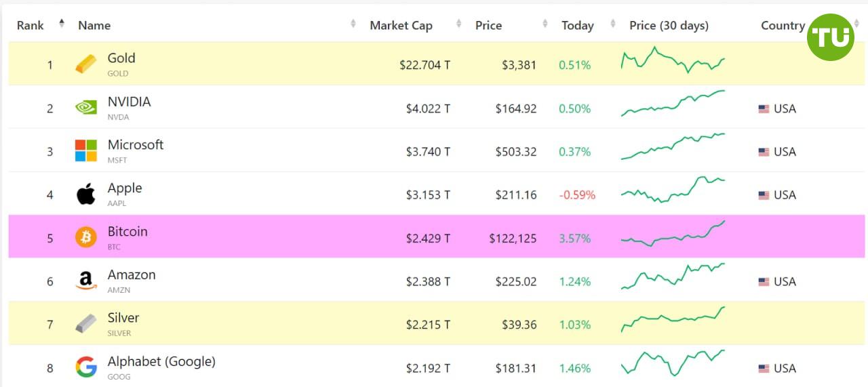The width and height of the screenshot is (868, 387).
Task: Click the Price column header
Action: click(488, 25)
